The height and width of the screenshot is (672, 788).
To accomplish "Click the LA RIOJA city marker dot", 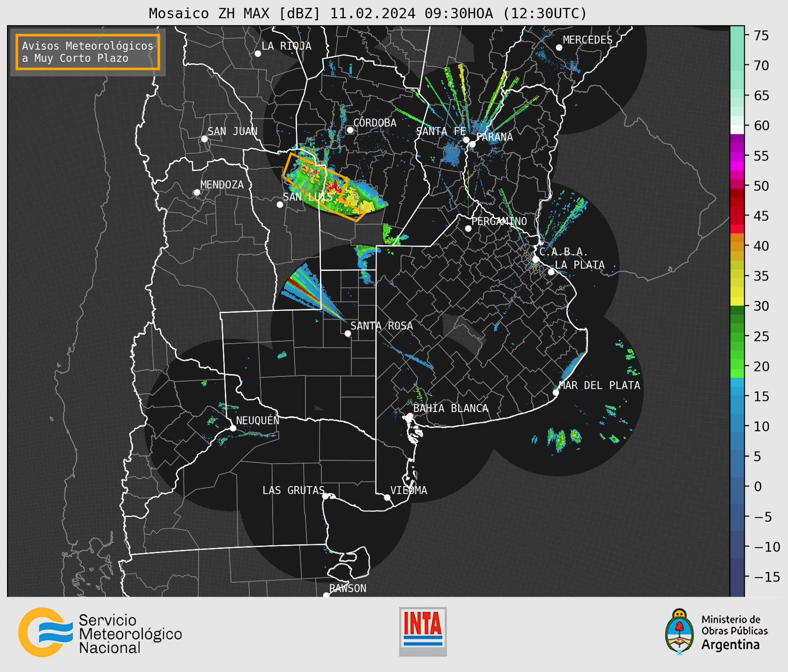I will click(x=258, y=54).
